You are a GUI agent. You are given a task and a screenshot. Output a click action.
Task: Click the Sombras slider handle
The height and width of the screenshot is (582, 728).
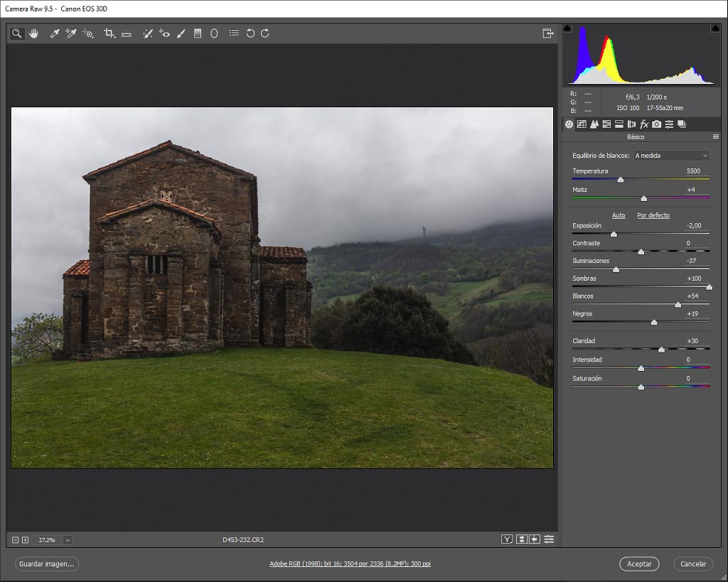tap(709, 287)
